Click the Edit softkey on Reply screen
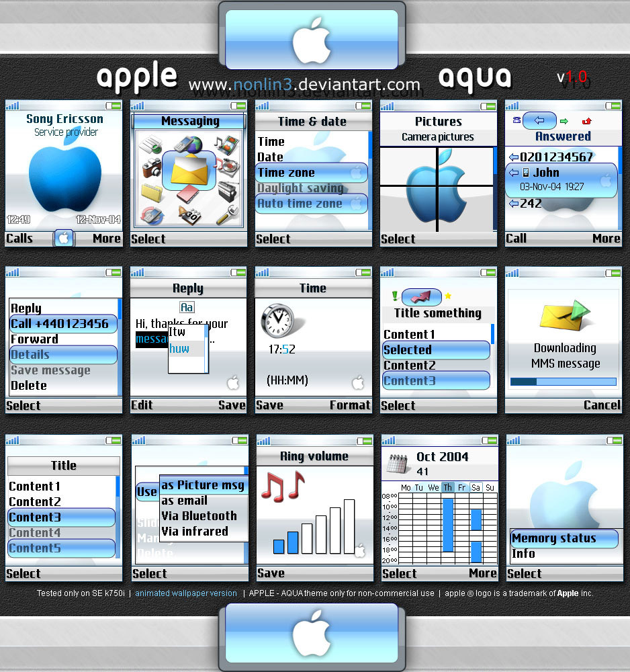 click(x=142, y=405)
